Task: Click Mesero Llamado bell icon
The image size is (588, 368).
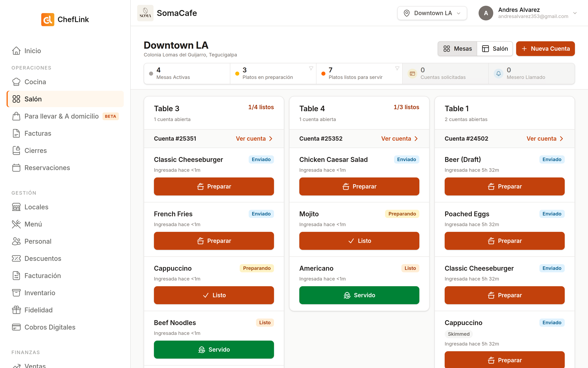Action: click(x=498, y=74)
